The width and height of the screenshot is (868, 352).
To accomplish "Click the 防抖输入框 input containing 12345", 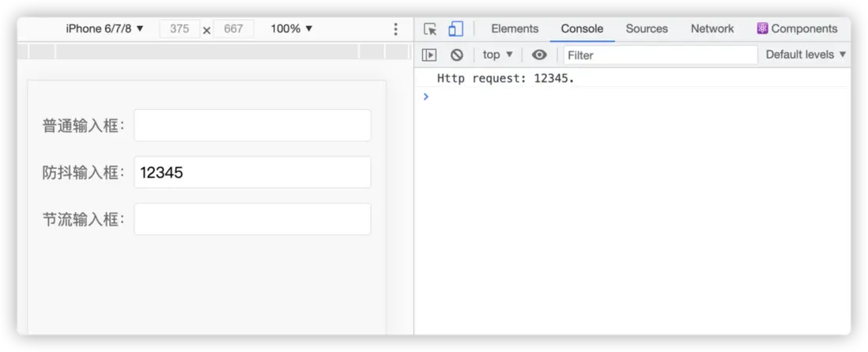I will 252,172.
